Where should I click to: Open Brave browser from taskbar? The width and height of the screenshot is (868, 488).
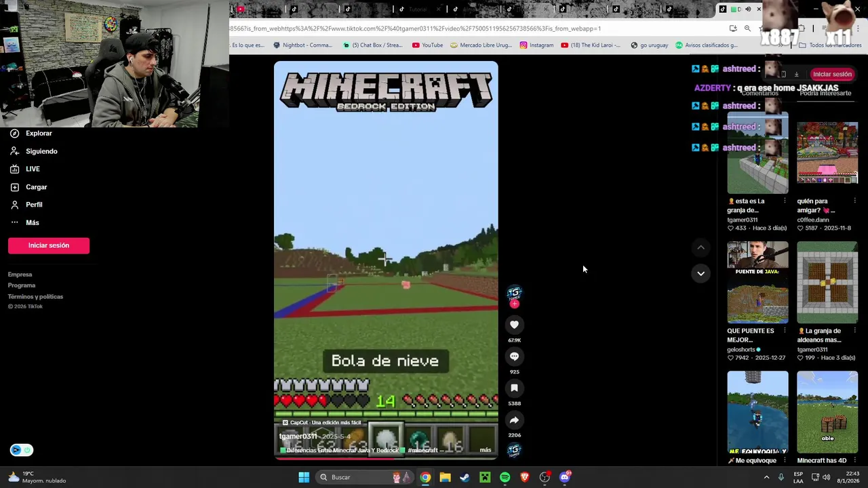[x=524, y=477]
